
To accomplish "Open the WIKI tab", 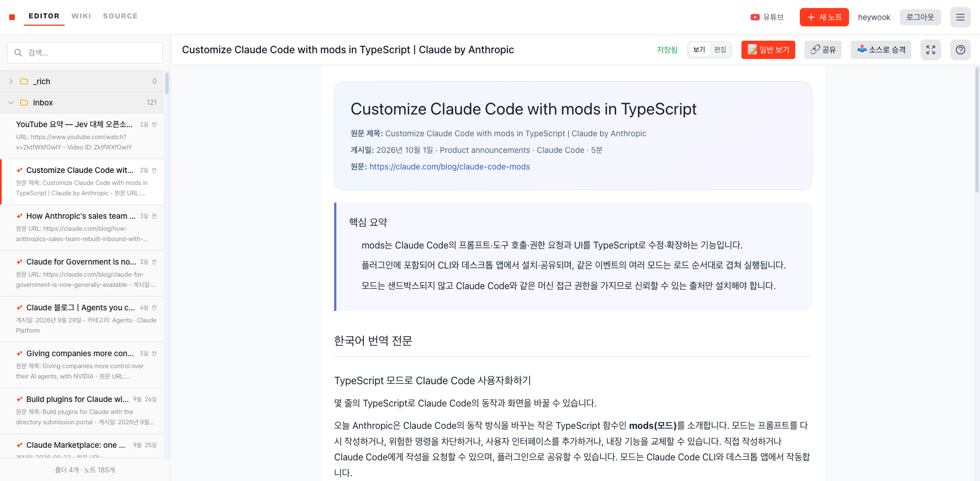I will pyautogui.click(x=81, y=16).
